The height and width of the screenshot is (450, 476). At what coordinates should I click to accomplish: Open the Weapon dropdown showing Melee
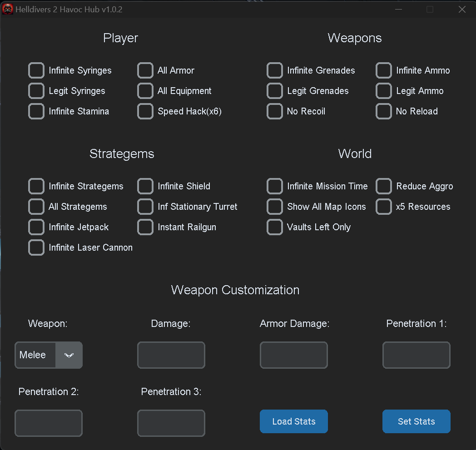49,355
